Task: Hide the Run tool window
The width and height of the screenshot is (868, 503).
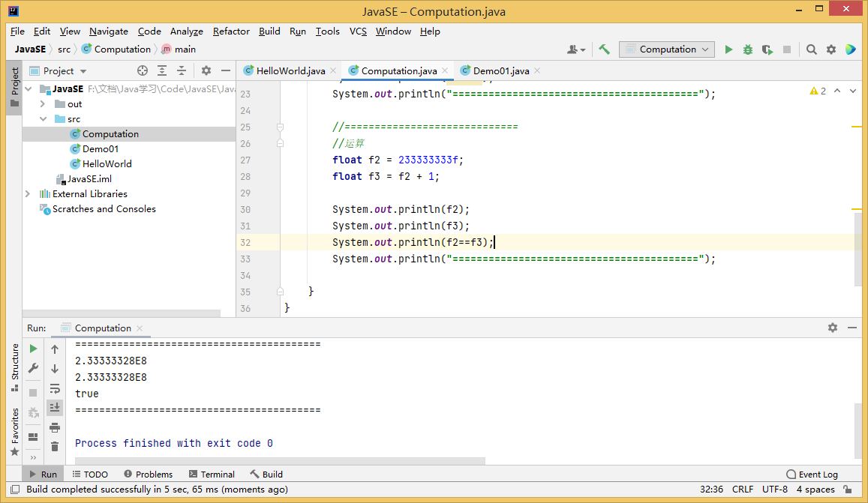Action: [x=852, y=328]
